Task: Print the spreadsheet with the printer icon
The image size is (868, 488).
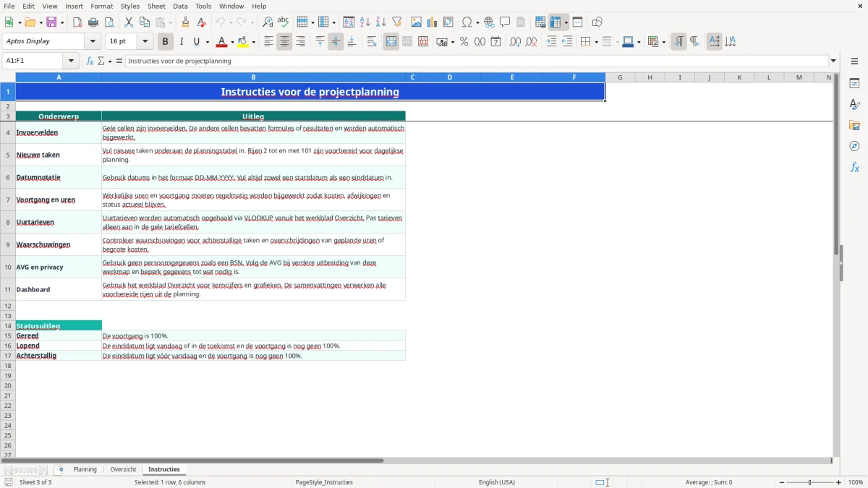Action: [x=93, y=22]
